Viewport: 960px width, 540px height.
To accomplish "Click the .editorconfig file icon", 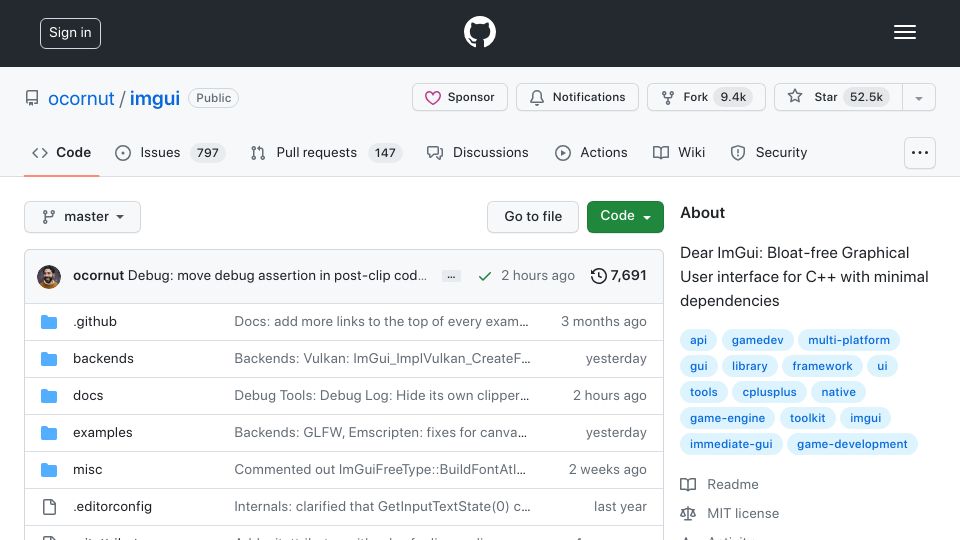I will pos(49,507).
